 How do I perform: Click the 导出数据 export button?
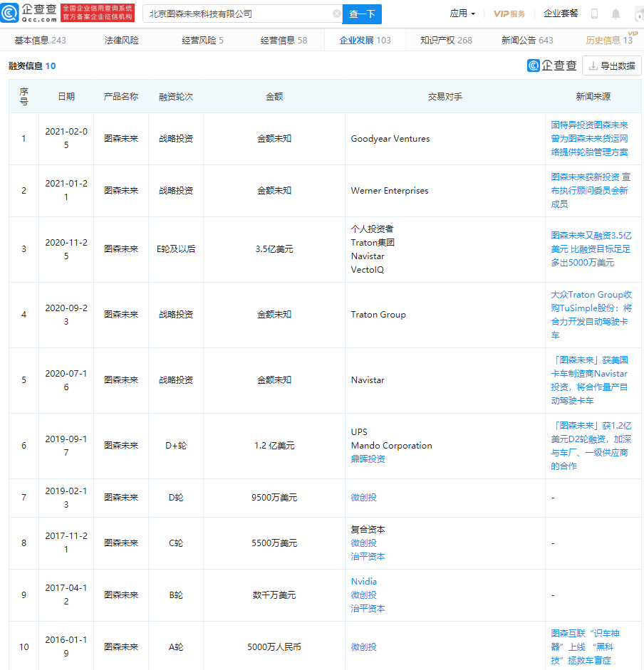click(612, 66)
